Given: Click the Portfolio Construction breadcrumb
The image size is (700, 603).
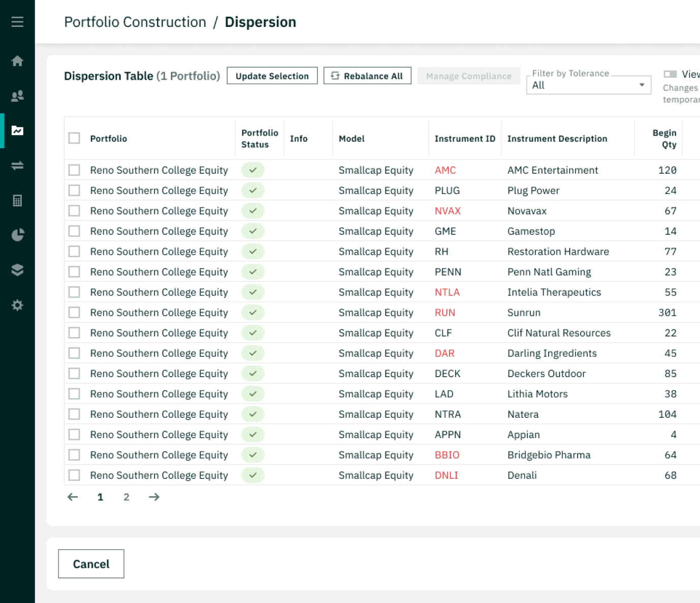Looking at the screenshot, I should pos(135,22).
